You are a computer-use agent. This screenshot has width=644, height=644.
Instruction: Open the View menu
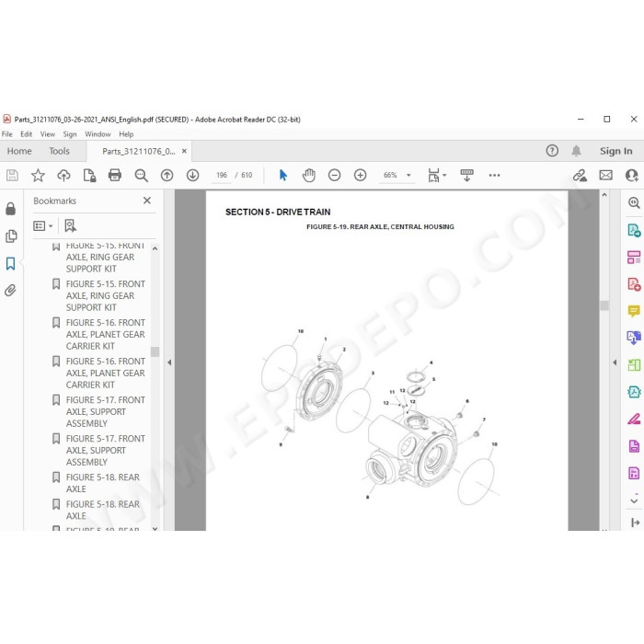tap(48, 134)
